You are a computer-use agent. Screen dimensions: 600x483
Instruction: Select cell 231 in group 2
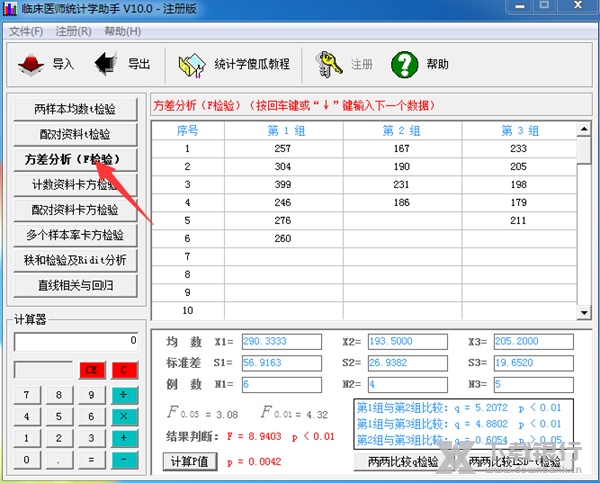tap(402, 184)
